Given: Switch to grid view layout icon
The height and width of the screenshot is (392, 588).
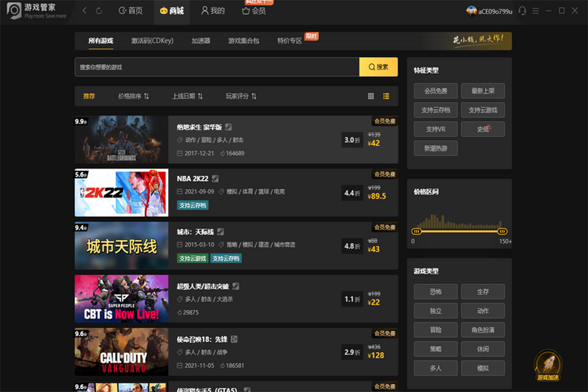Looking at the screenshot, I should 371,97.
